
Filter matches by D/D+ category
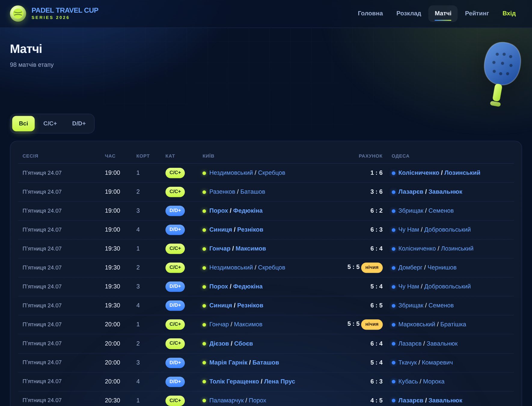(79, 124)
